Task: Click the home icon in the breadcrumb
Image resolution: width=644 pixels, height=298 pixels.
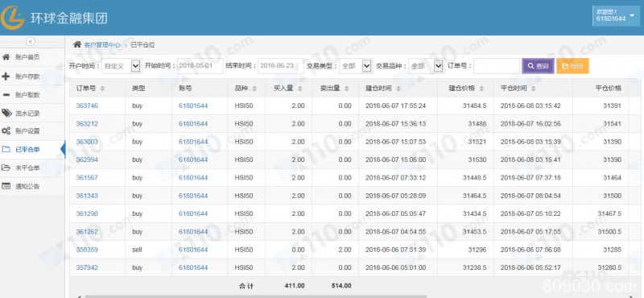Action: [76, 45]
